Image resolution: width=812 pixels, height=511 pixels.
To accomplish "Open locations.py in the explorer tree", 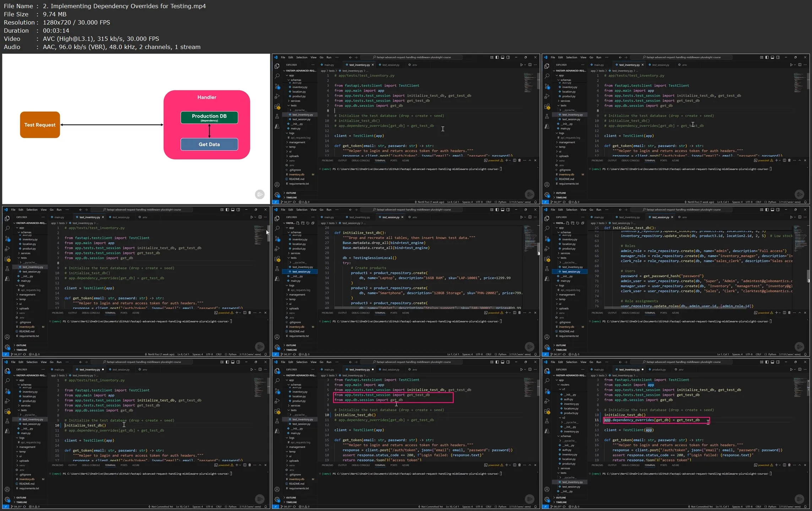I will point(571,408).
